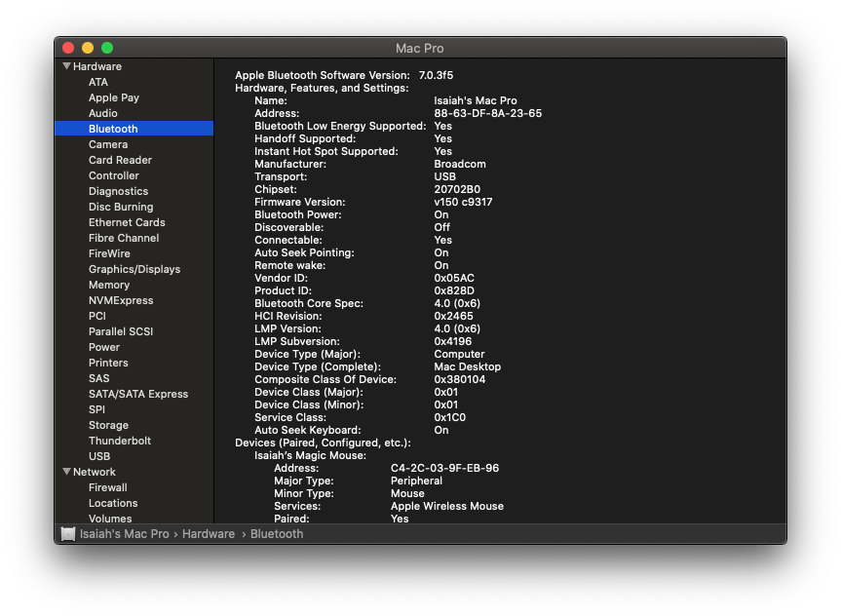Select Controller in the sidebar
This screenshot has height=616, width=841.
tap(114, 175)
